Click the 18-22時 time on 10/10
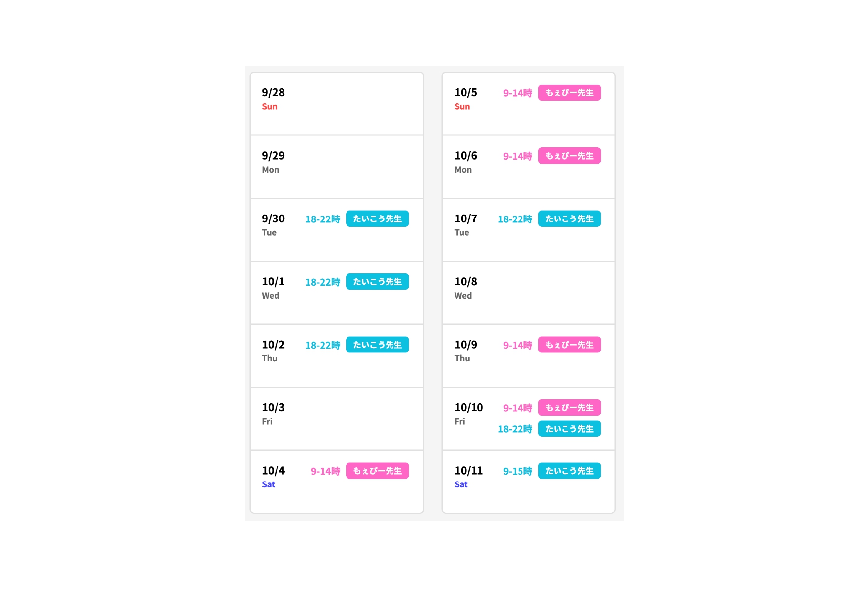868x614 pixels. pyautogui.click(x=515, y=429)
